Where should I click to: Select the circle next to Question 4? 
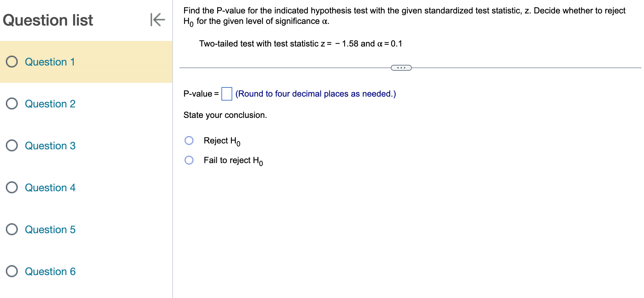click(12, 188)
